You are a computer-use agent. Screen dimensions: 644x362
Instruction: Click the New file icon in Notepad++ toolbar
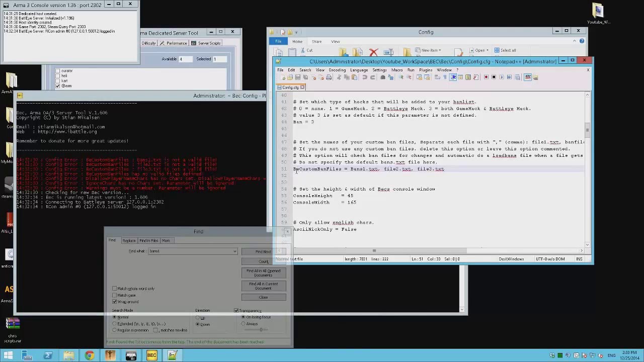[282, 77]
